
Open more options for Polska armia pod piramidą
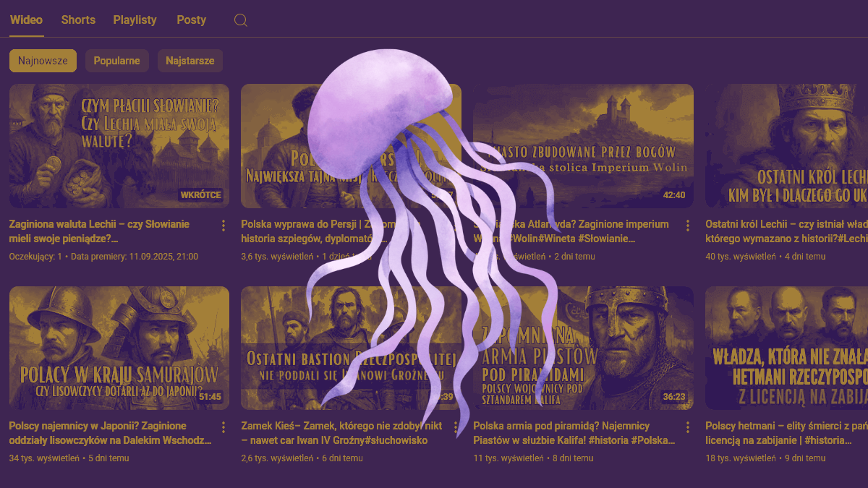pos(687,427)
